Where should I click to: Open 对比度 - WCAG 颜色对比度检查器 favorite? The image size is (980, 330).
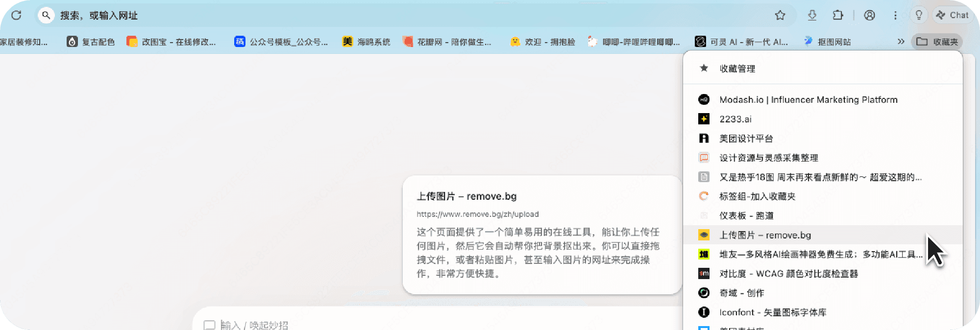click(823, 274)
